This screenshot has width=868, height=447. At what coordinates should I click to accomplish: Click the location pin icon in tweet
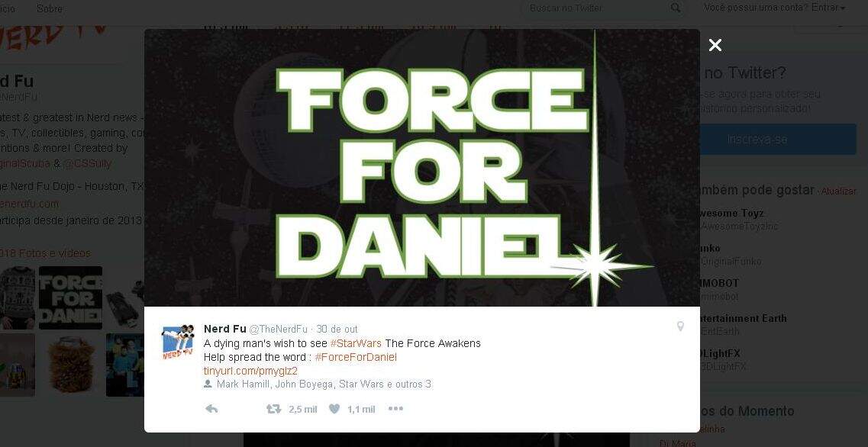click(680, 326)
